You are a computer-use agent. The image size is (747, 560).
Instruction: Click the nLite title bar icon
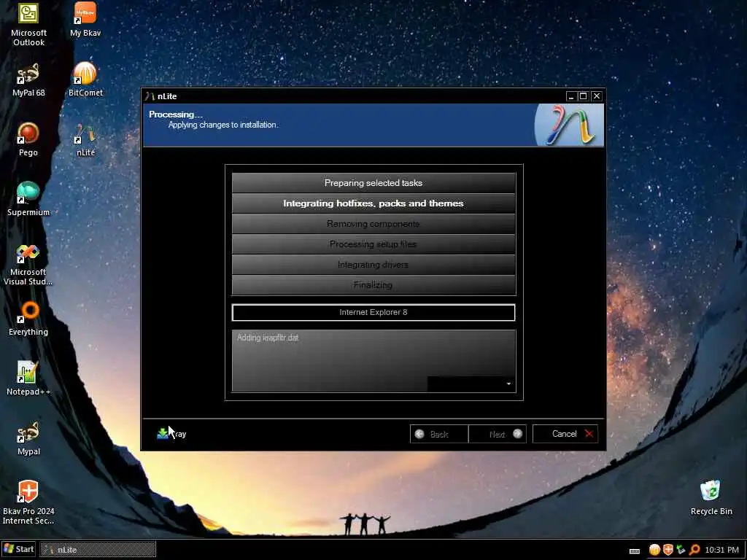point(150,96)
